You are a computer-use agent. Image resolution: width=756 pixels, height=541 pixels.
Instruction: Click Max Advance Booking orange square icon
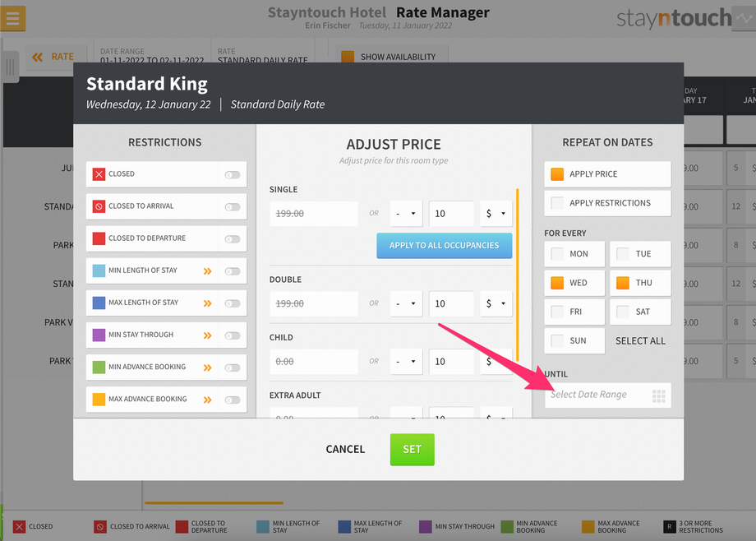(x=99, y=399)
